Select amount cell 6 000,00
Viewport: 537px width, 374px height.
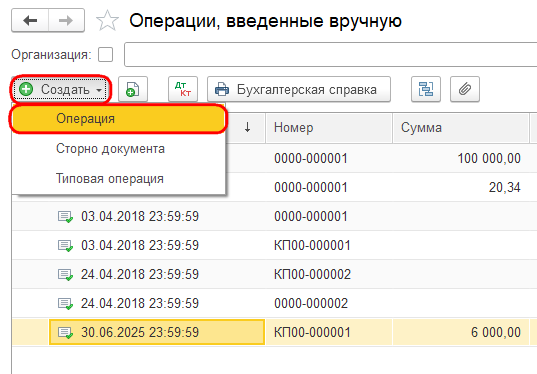(x=461, y=332)
